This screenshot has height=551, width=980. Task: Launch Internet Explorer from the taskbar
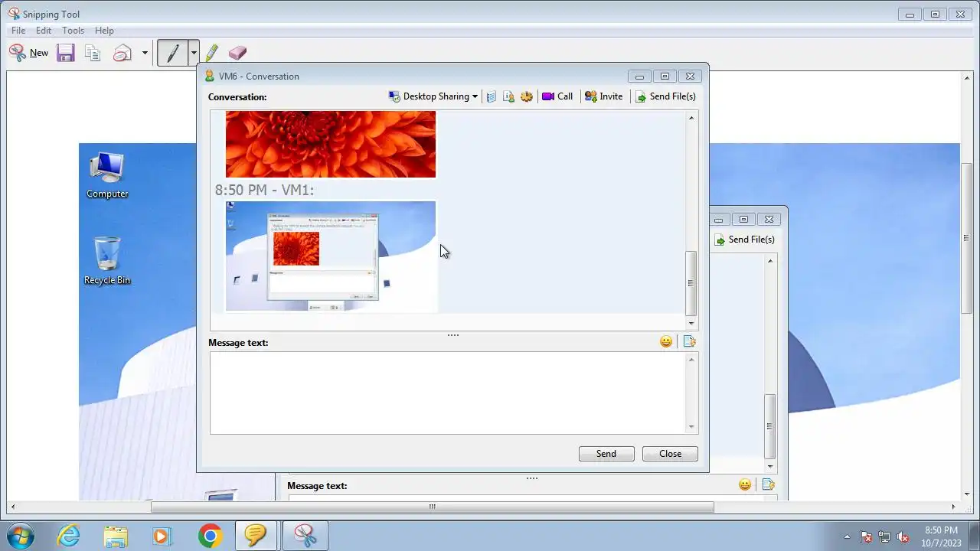point(69,536)
